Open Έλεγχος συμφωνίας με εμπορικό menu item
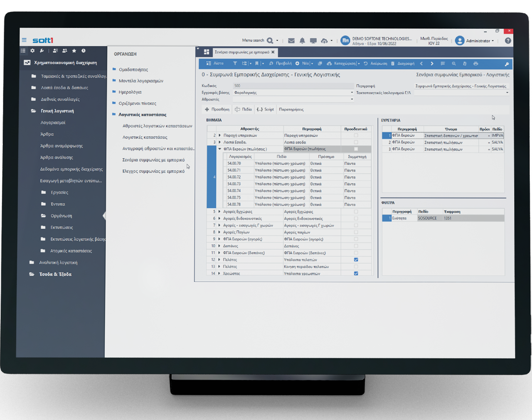The width and height of the screenshot is (532, 420). [x=153, y=171]
